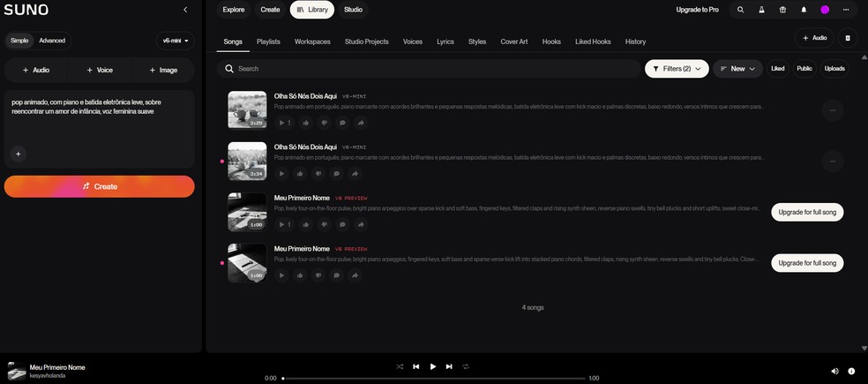Viewport: 868px width, 384px height.
Task: Click Upgrade to Pro link
Action: point(697,10)
